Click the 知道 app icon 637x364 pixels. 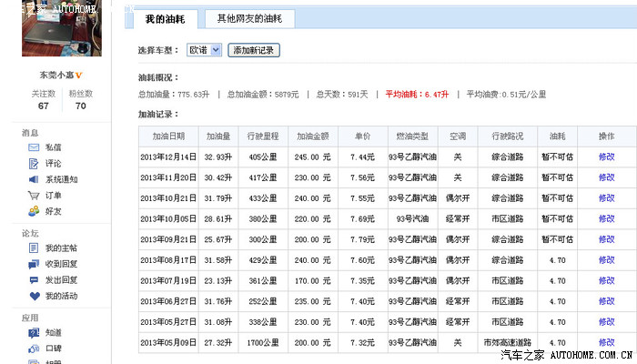click(34, 333)
